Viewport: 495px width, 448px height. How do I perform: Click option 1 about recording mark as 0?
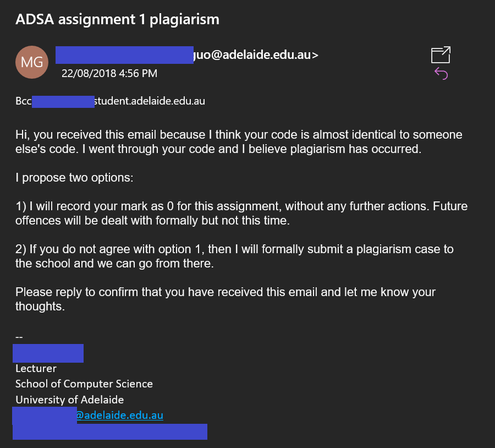[241, 213]
